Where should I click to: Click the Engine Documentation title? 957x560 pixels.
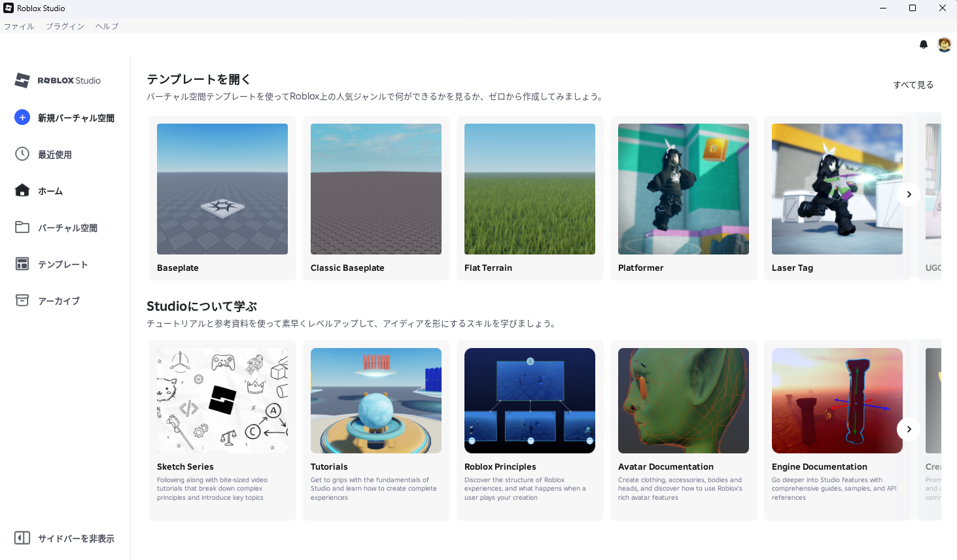click(x=820, y=466)
